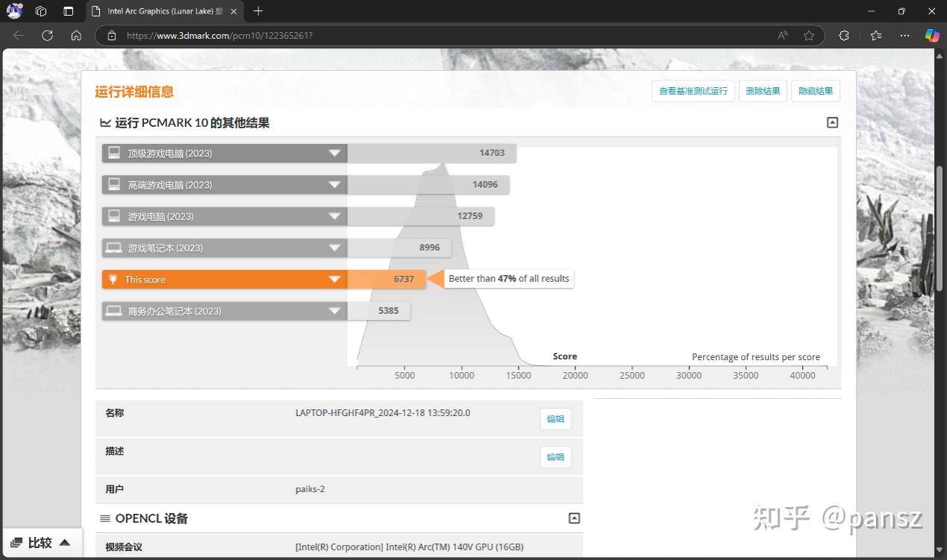Open the browser extensions icon

(x=844, y=35)
